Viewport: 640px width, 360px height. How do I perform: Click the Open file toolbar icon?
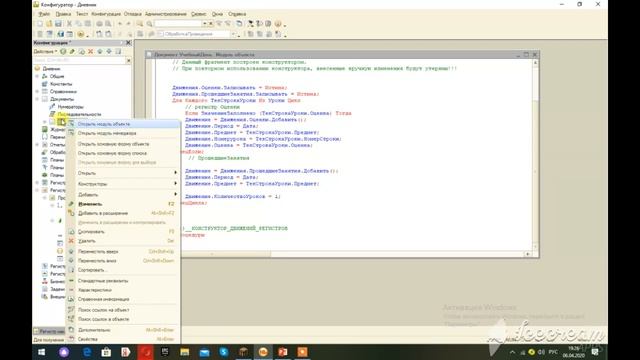(x=49, y=24)
